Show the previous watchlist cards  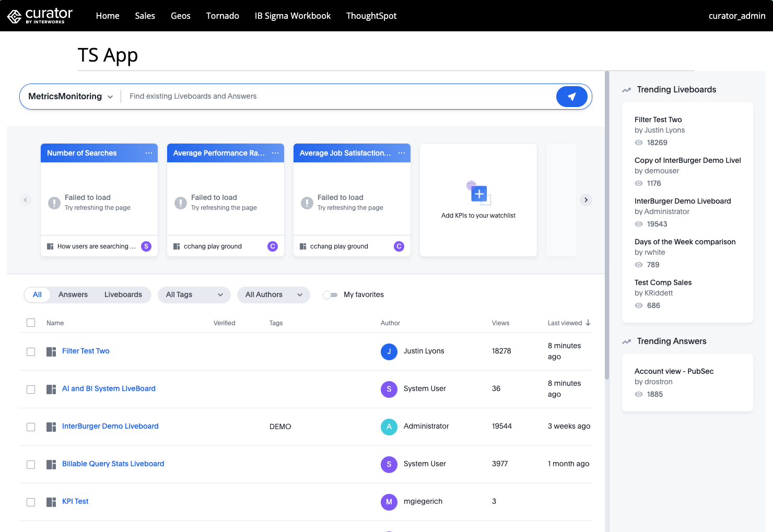point(26,200)
